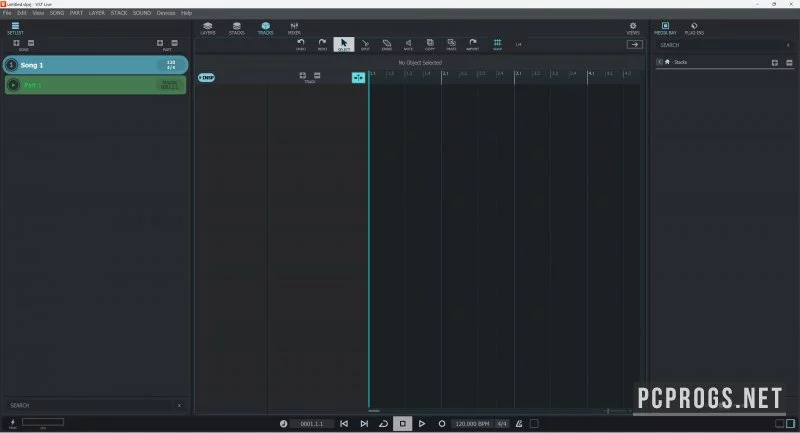The width and height of the screenshot is (800, 433).
Task: Click bar 3.1 on the timeline ruler
Action: pyautogui.click(x=518, y=74)
